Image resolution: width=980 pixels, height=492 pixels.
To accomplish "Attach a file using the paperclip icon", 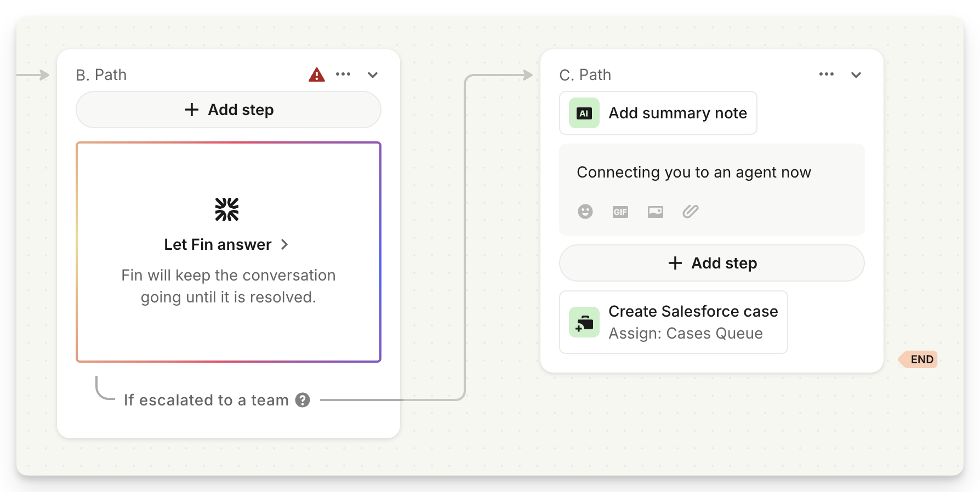I will point(691,211).
